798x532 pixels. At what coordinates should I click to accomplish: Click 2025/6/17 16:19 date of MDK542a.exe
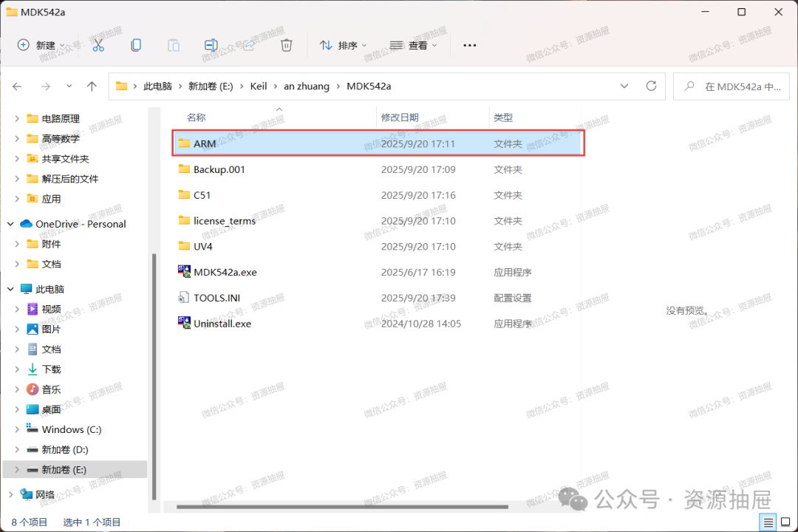pos(418,273)
